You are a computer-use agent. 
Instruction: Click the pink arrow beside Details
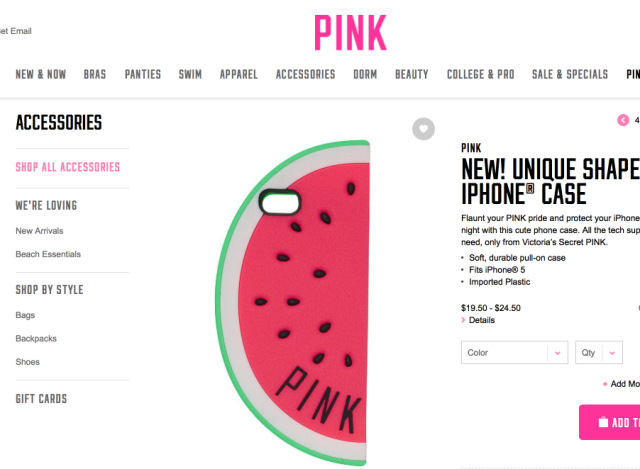(x=463, y=320)
